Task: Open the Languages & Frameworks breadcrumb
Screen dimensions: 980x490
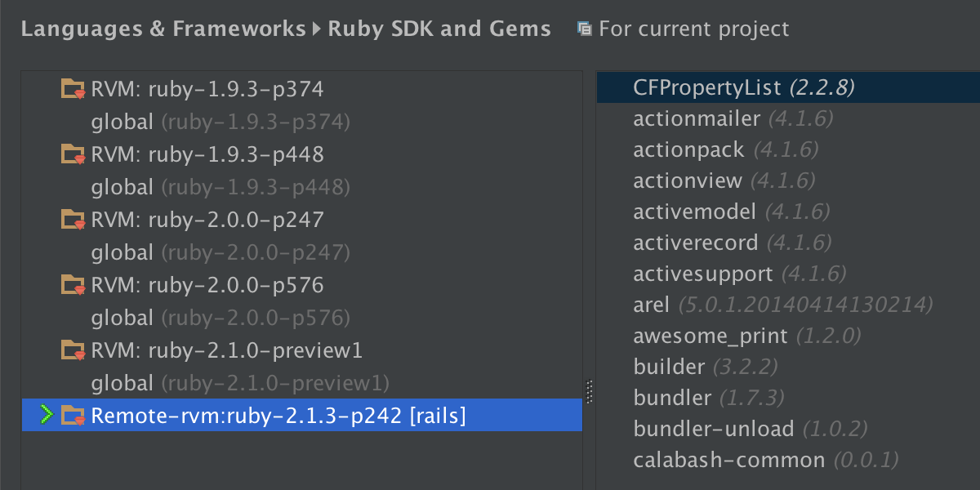Action: pyautogui.click(x=163, y=29)
